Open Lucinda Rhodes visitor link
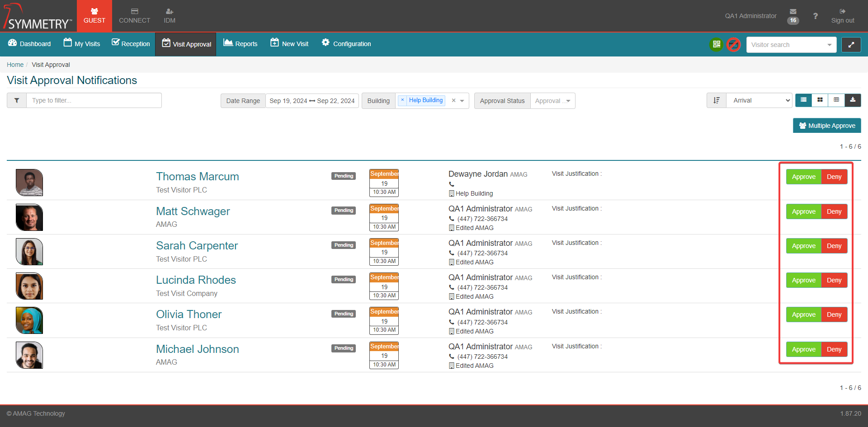The image size is (868, 427). point(196,280)
